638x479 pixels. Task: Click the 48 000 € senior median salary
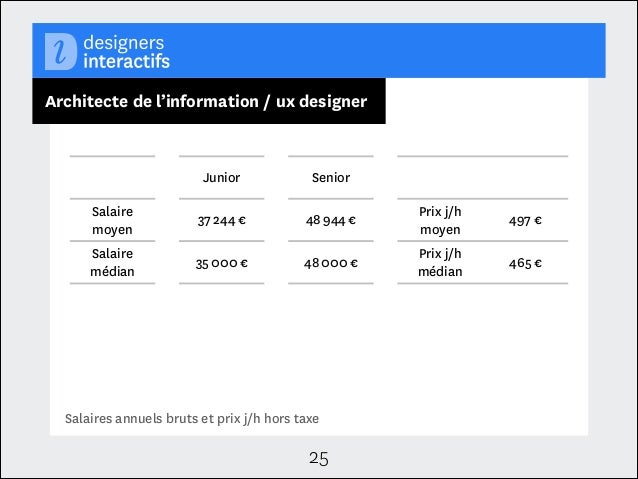click(x=331, y=263)
